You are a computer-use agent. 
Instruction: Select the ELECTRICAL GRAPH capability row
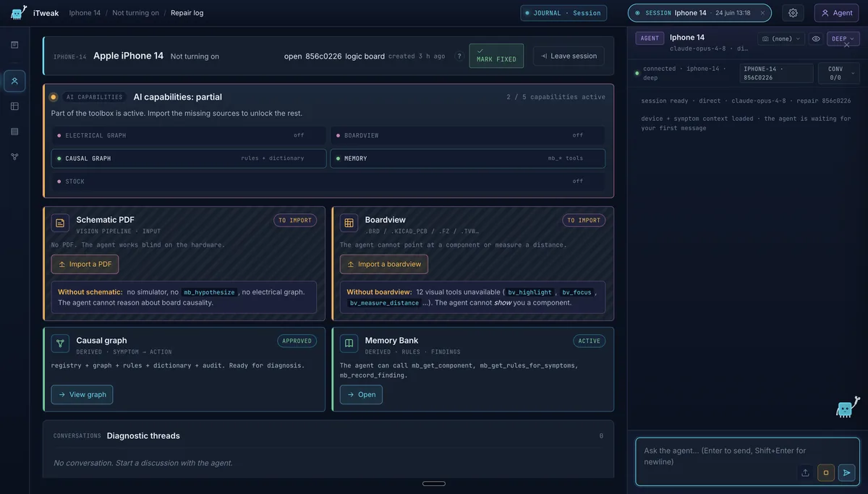tap(188, 135)
